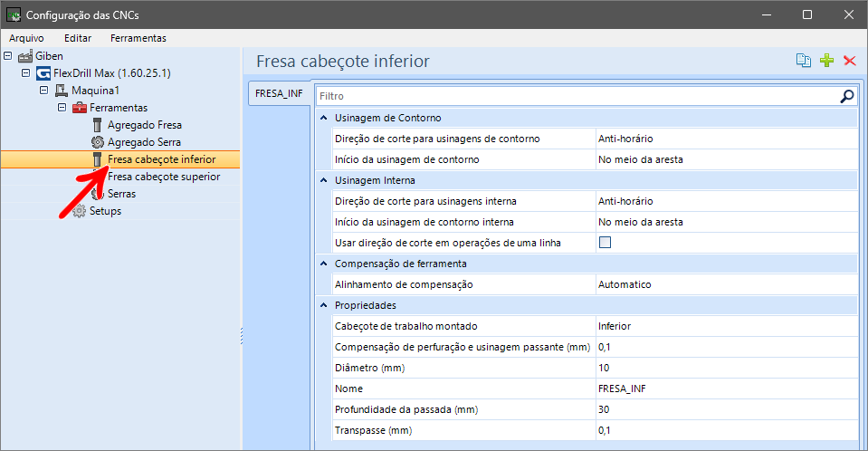
Task: Click the Agregado Fresa tool icon
Action: 98,125
